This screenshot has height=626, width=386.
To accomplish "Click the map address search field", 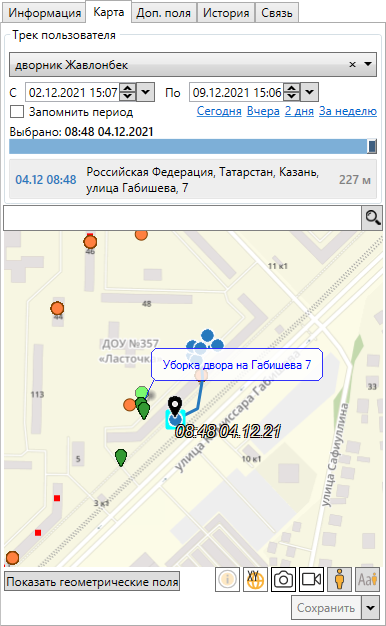I will (182, 218).
